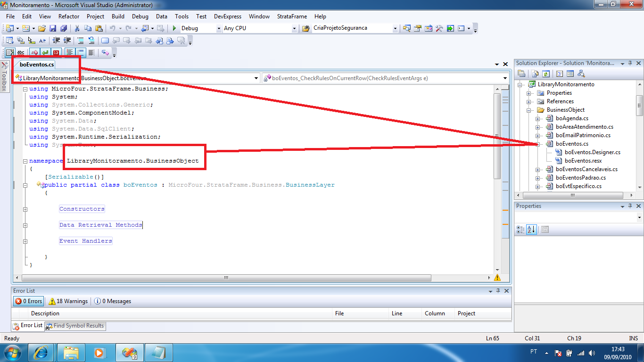Toggle Alphabetical sort in Properties panel
Screen dimensions: 644x362
pos(531,230)
